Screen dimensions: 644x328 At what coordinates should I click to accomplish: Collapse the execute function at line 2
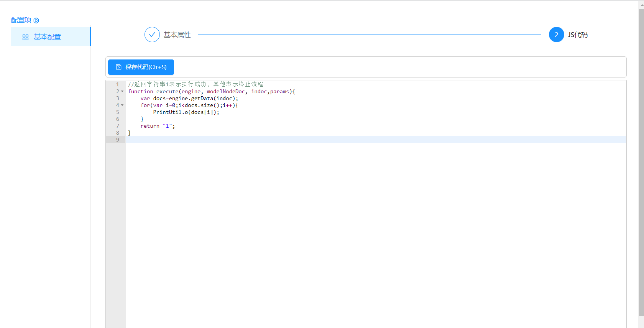click(x=122, y=91)
